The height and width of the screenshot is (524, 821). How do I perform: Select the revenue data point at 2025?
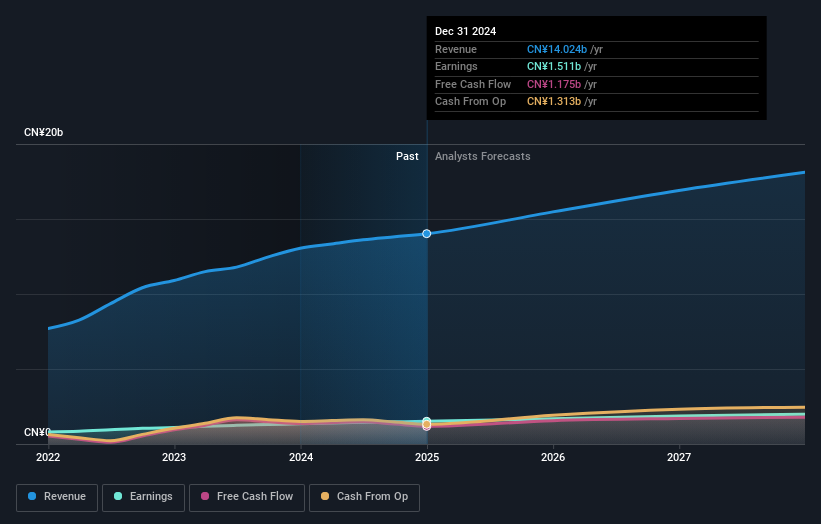tap(427, 233)
